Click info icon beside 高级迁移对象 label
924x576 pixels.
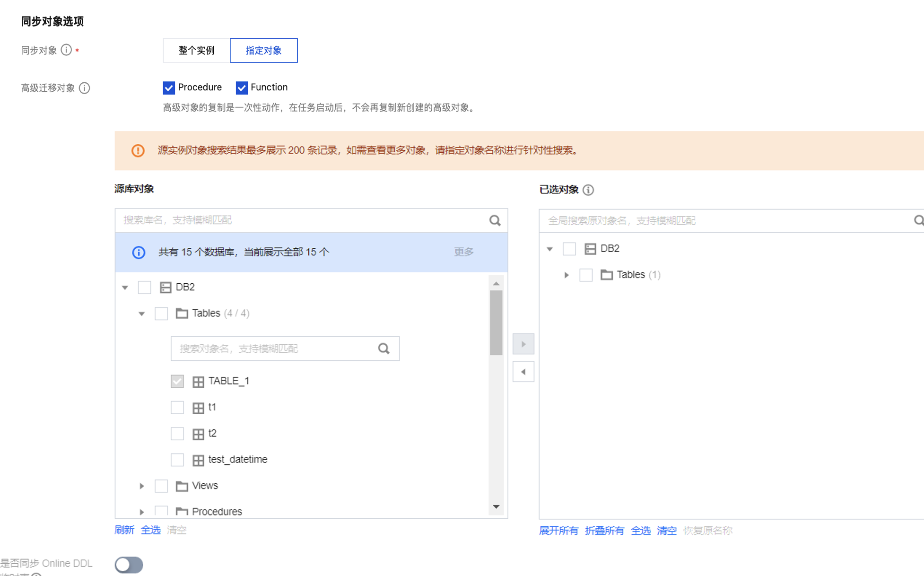[85, 88]
